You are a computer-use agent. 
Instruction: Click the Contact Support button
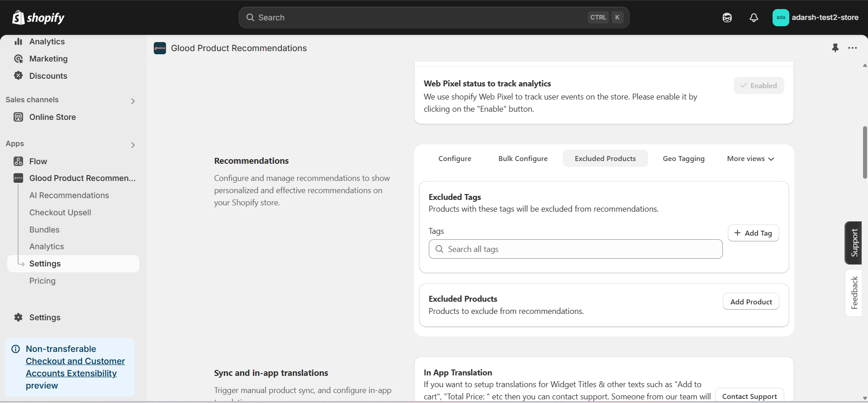point(749,396)
